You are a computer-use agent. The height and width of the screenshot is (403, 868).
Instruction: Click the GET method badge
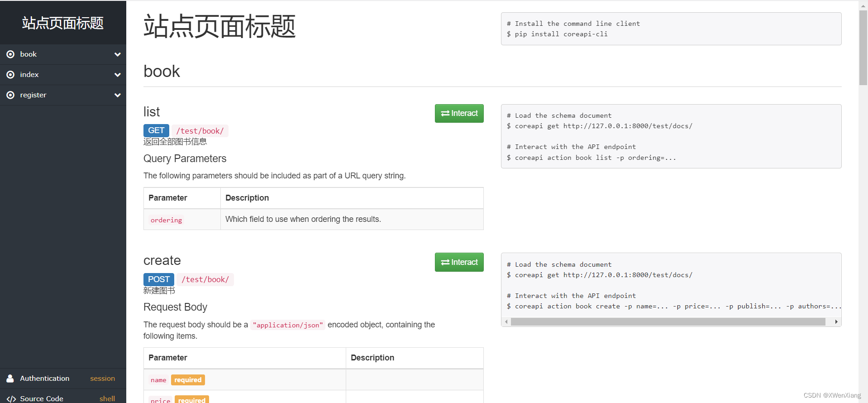pos(156,130)
